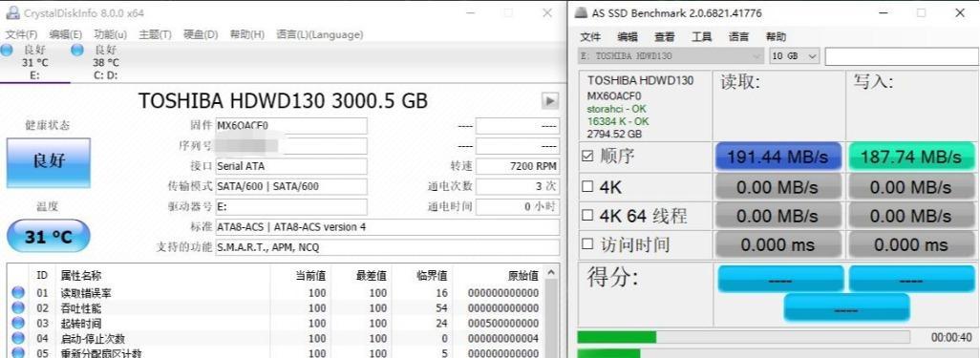Click status orb for attribute 03 起转时间
Viewport: 980px width, 358px height.
tap(18, 323)
